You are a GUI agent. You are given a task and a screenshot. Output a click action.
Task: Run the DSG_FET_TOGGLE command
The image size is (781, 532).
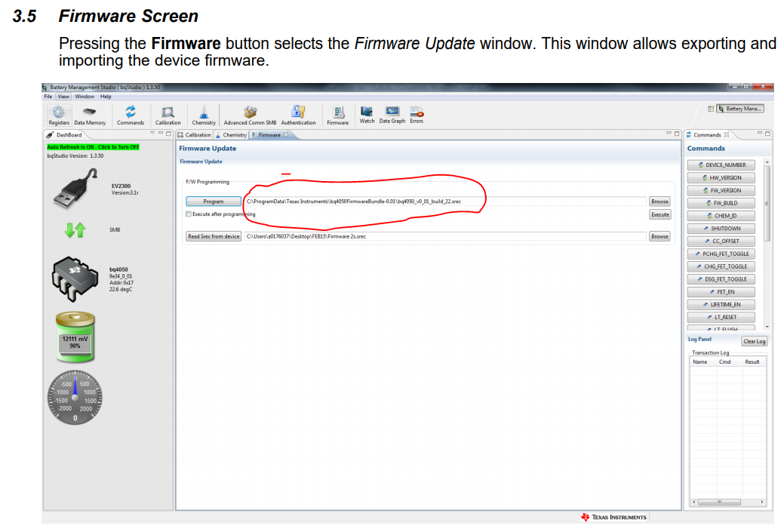[x=721, y=279]
